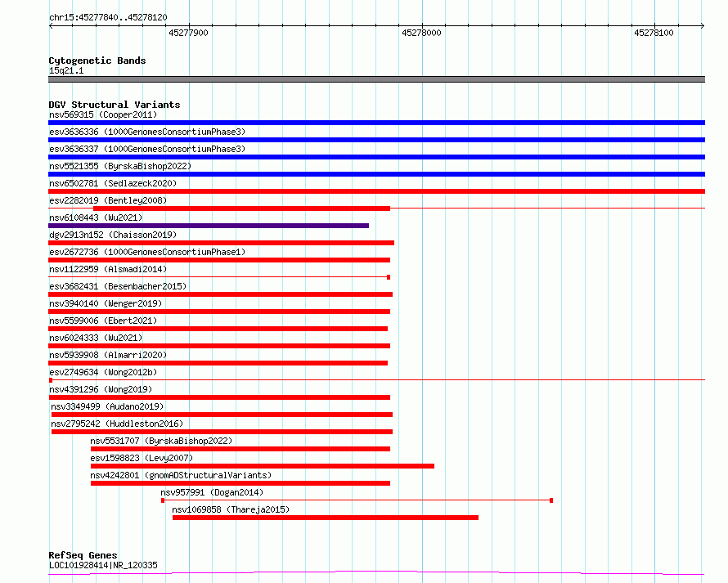Click nsv3940140 (Wenger2019) label
This screenshot has height=583, width=728.
(x=106, y=303)
